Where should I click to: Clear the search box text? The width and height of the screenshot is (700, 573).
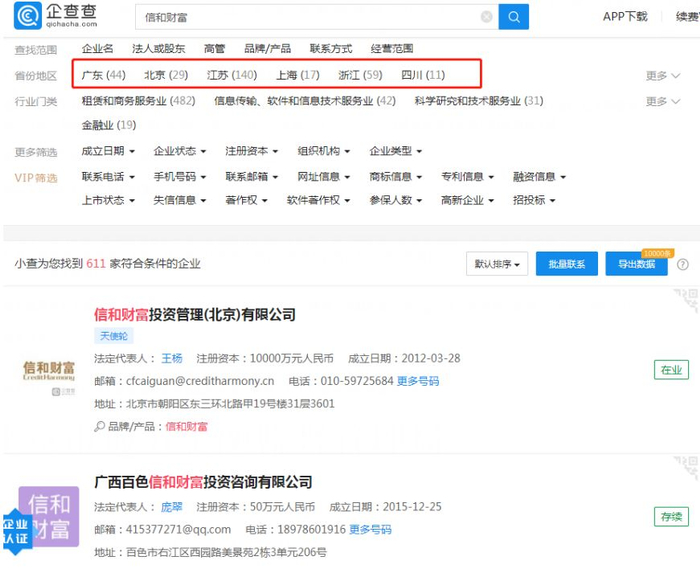pyautogui.click(x=486, y=17)
